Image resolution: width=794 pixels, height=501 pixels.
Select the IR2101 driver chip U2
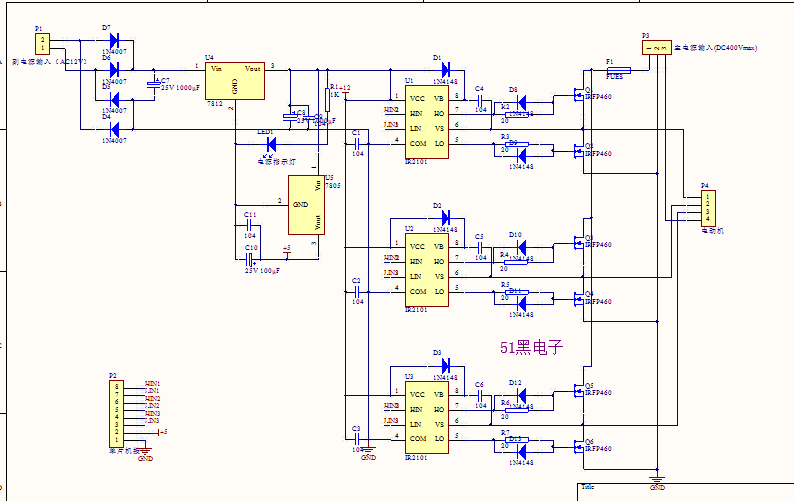point(426,270)
